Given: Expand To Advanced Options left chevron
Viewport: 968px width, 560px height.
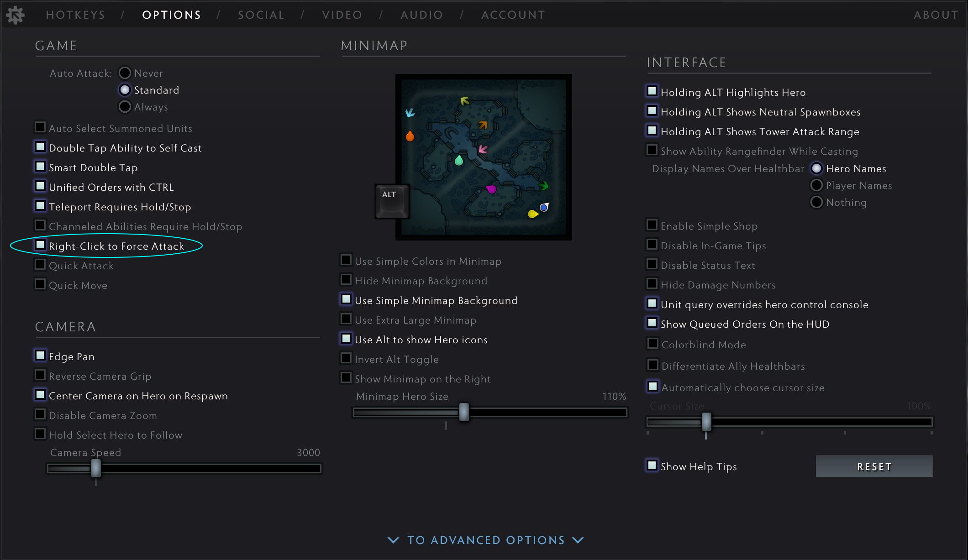Looking at the screenshot, I should [393, 540].
